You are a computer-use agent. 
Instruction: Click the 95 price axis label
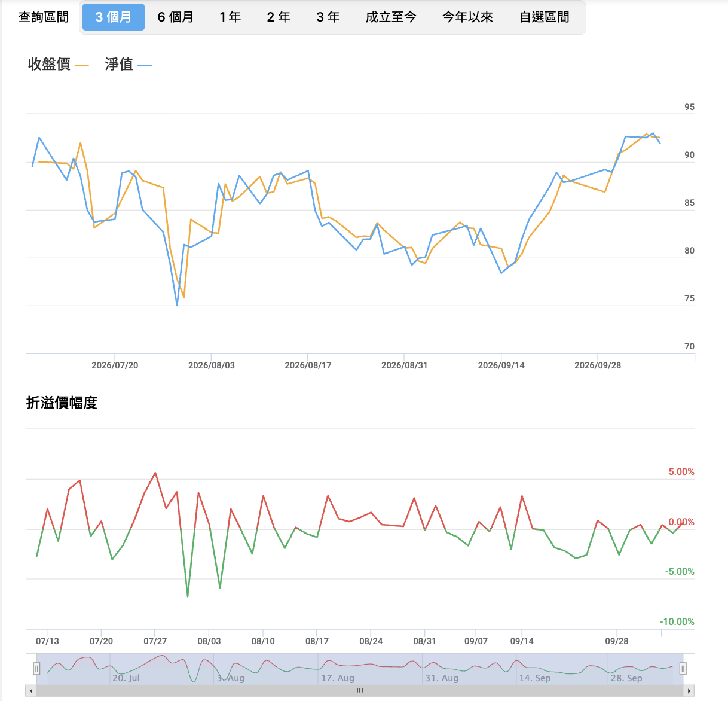coord(690,107)
